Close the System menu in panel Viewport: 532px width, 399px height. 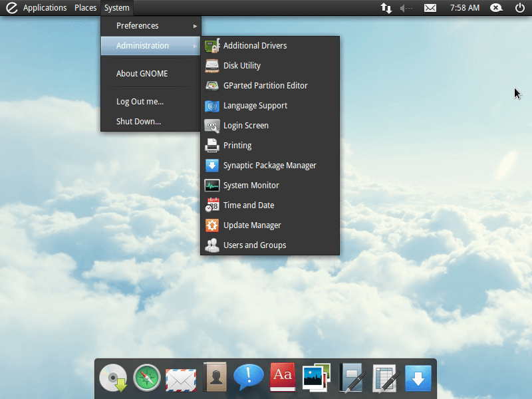point(117,8)
